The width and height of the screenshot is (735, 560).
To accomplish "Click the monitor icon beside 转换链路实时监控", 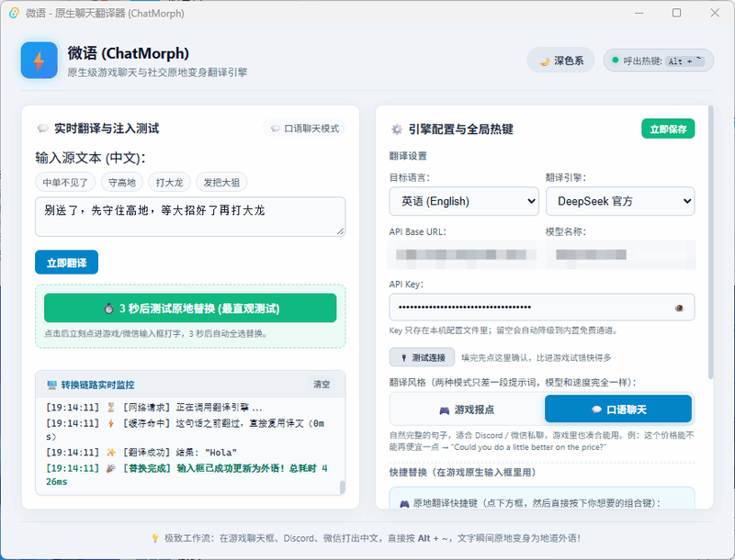I will click(x=51, y=385).
